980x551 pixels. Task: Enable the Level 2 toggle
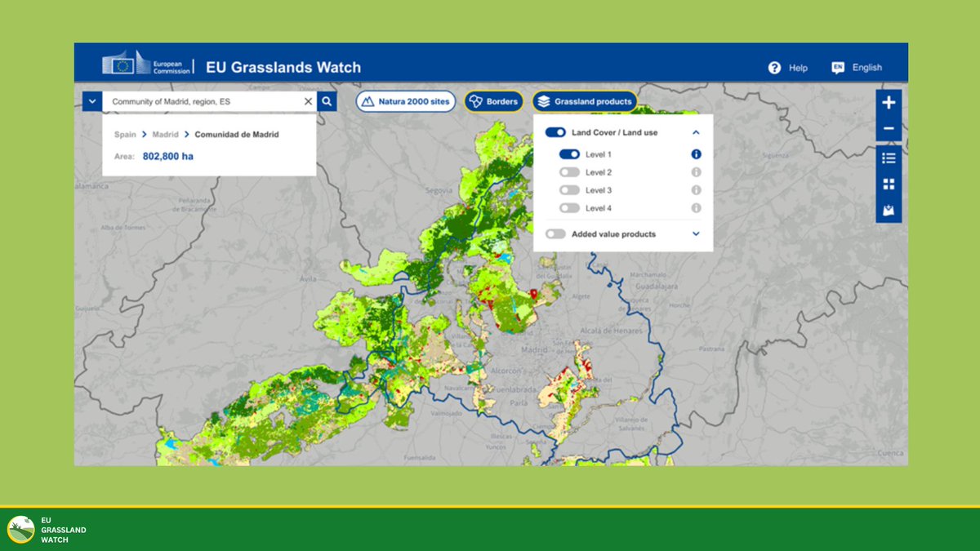[x=572, y=171]
